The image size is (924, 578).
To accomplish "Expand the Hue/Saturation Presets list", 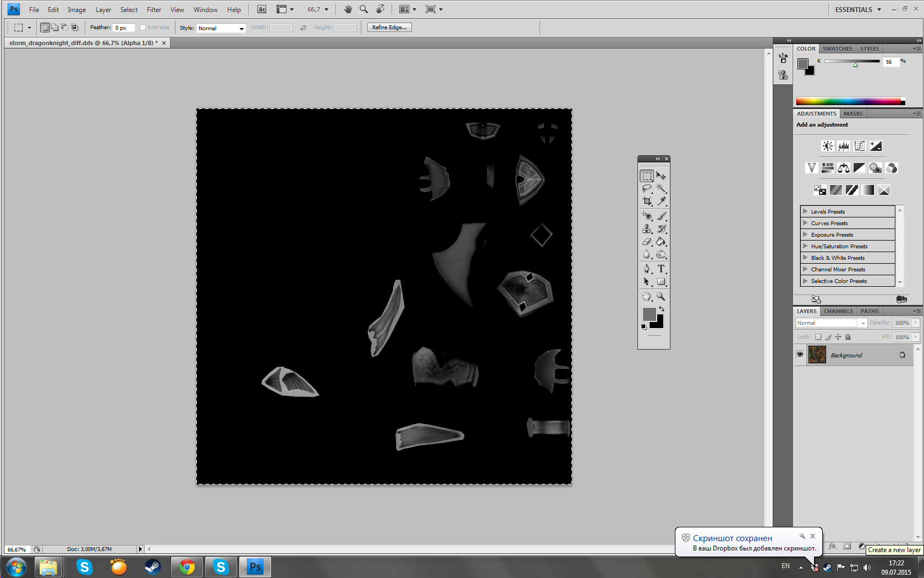I will 805,246.
